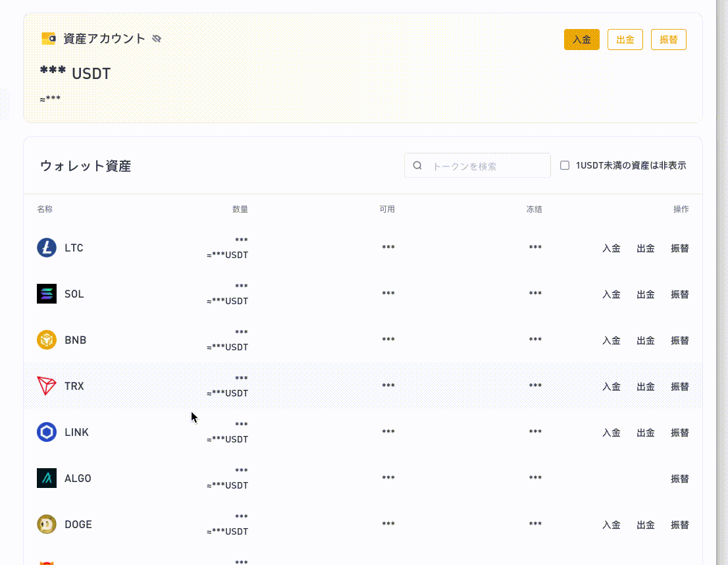The height and width of the screenshot is (565, 728).
Task: Click the 数量 column header
Action: coord(240,209)
